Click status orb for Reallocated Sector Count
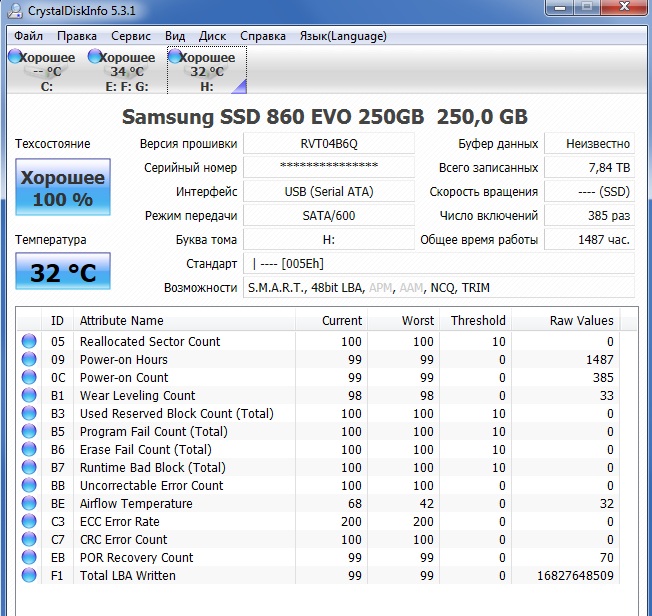 click(x=29, y=341)
